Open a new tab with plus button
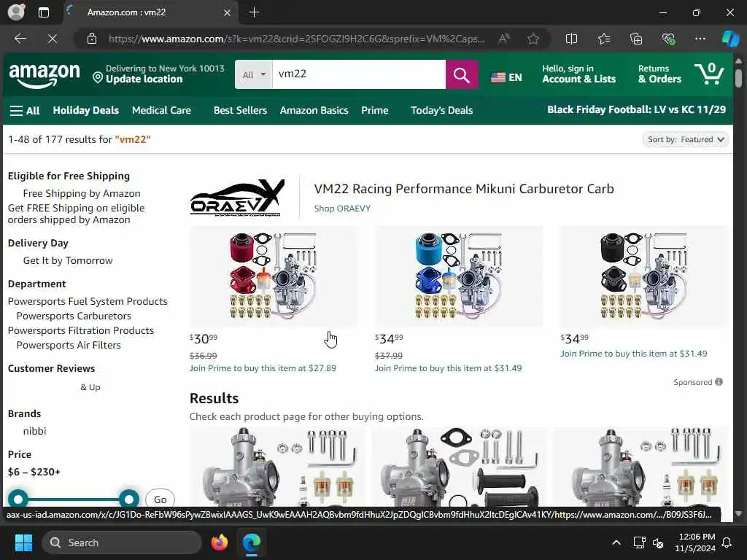This screenshot has height=560, width=747. click(x=255, y=12)
